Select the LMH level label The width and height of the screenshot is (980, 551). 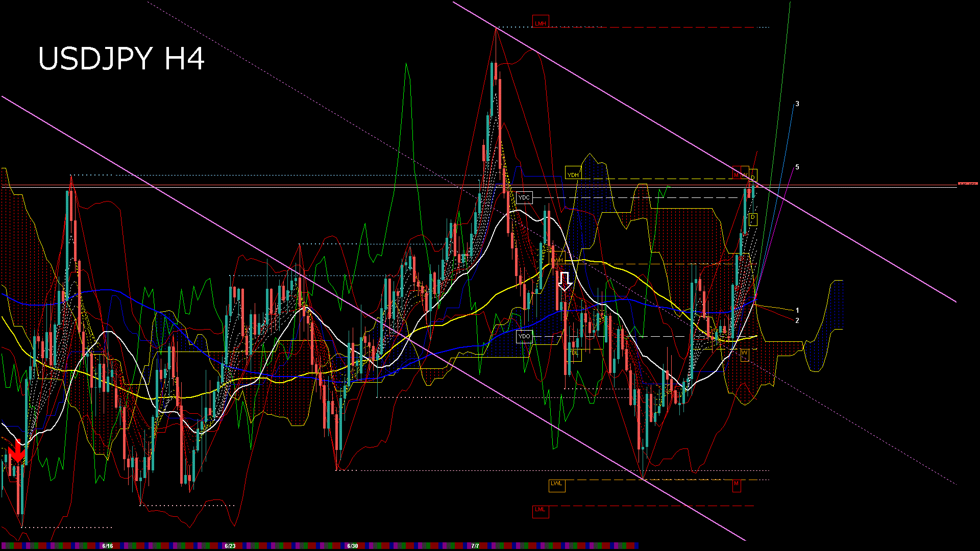coord(541,22)
